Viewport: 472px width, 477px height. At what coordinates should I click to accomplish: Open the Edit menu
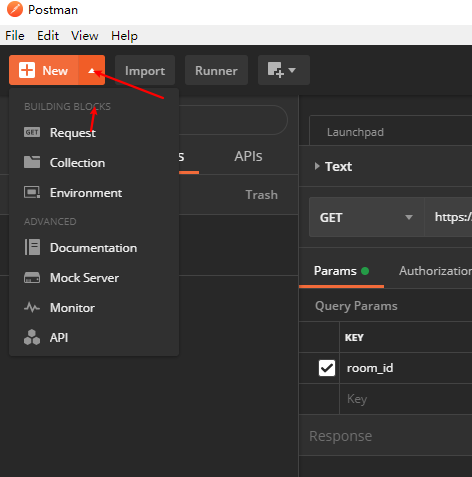tap(48, 35)
